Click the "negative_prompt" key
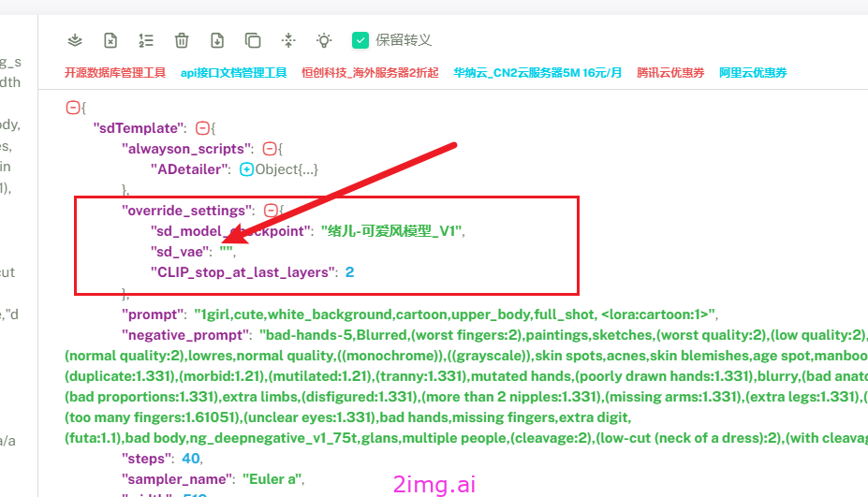Screen dimensions: 868x497 click(184, 335)
